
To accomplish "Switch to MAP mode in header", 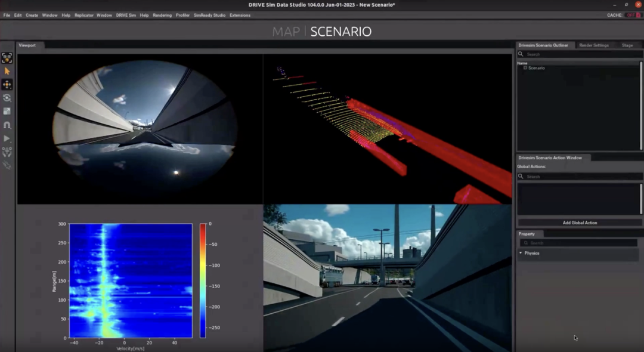I will coord(286,32).
